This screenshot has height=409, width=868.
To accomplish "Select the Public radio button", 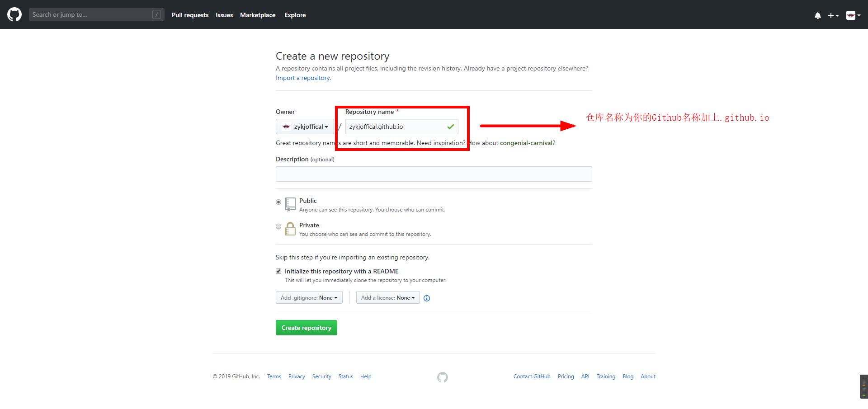I will click(278, 202).
